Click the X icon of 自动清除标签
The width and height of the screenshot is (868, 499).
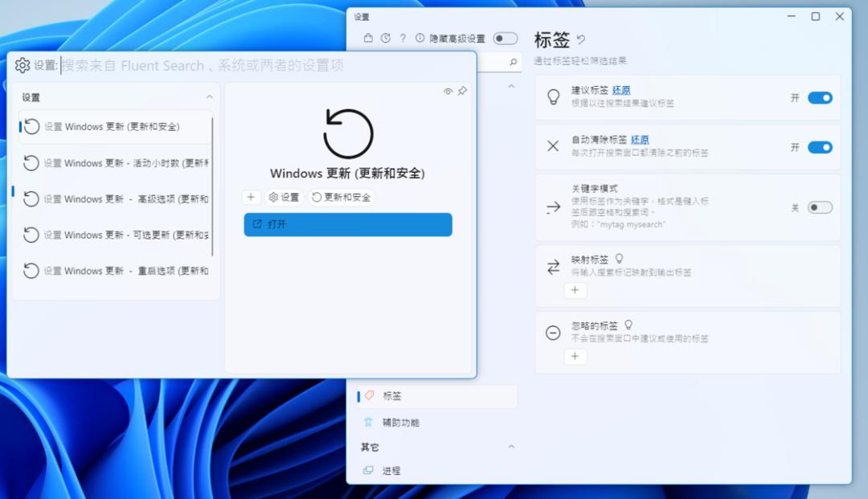coord(553,146)
